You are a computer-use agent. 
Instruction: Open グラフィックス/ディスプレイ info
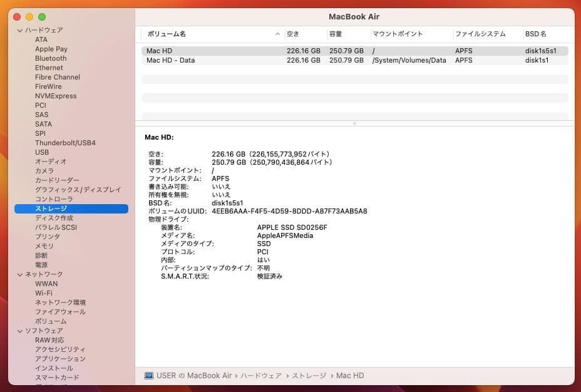pyautogui.click(x=78, y=190)
